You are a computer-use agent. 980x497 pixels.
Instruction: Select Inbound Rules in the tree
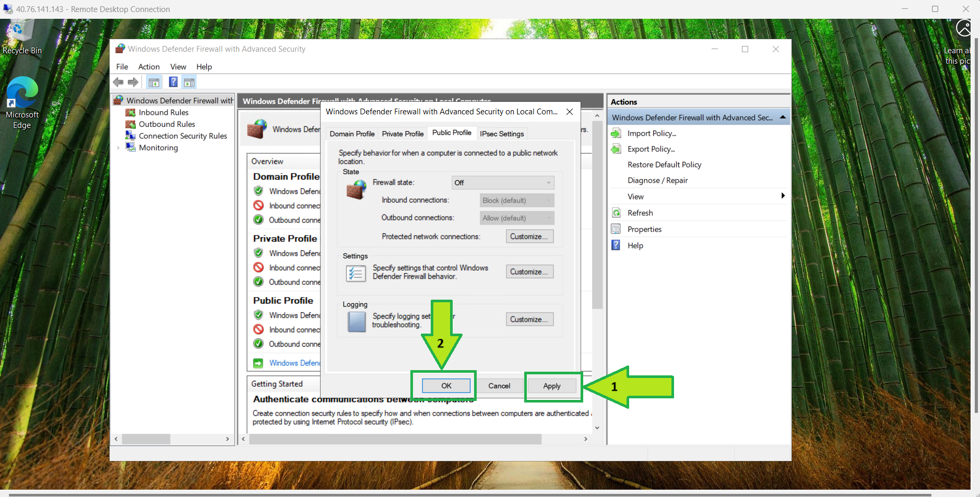click(163, 112)
